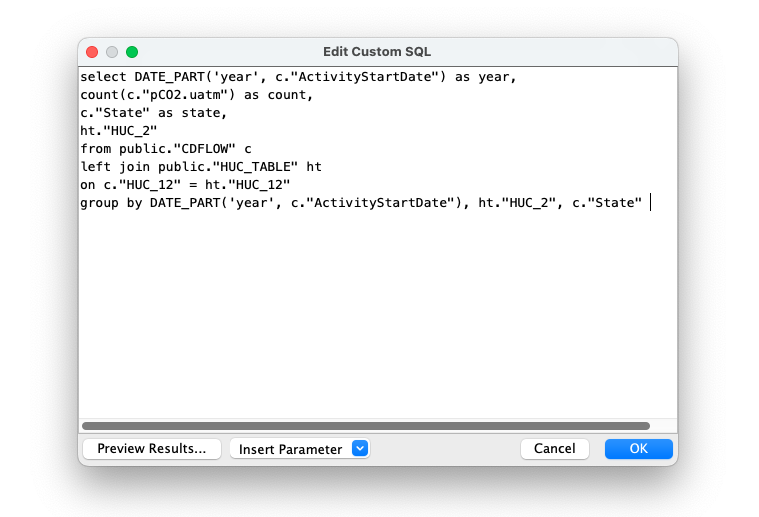This screenshot has width=759, height=517.
Task: Click the green zoom window button
Action: coord(132,52)
